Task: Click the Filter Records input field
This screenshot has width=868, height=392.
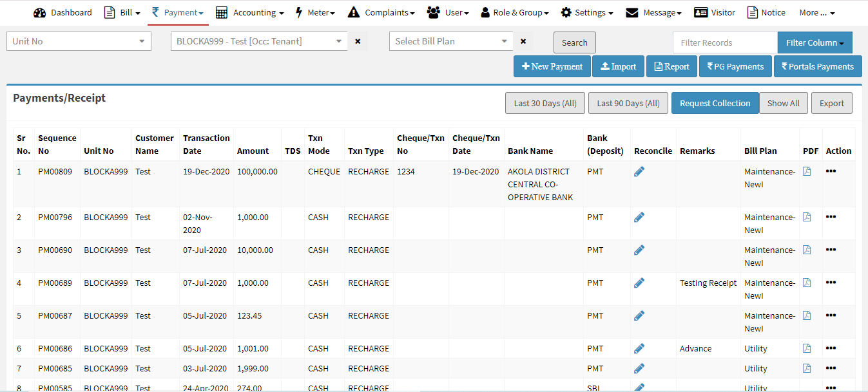Action: tap(725, 42)
